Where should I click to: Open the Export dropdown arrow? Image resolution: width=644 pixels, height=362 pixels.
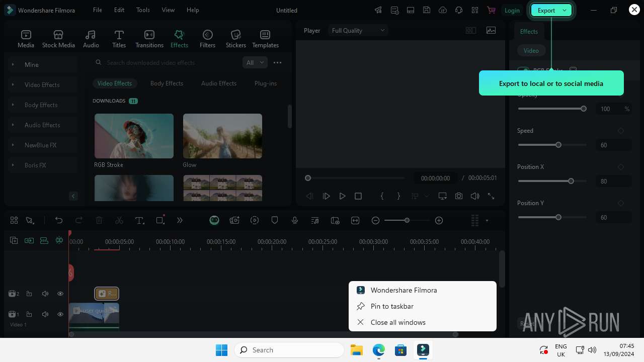565,10
